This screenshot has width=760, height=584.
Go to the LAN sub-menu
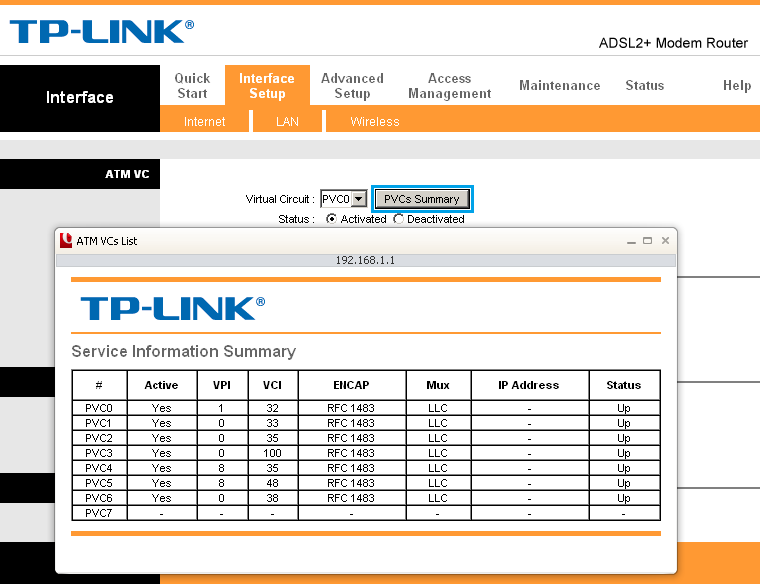(x=287, y=121)
